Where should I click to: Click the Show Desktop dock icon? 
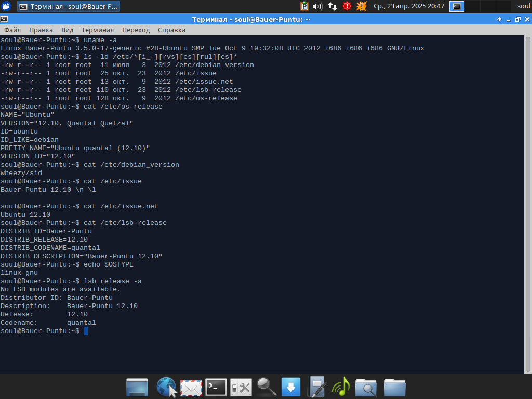137,387
